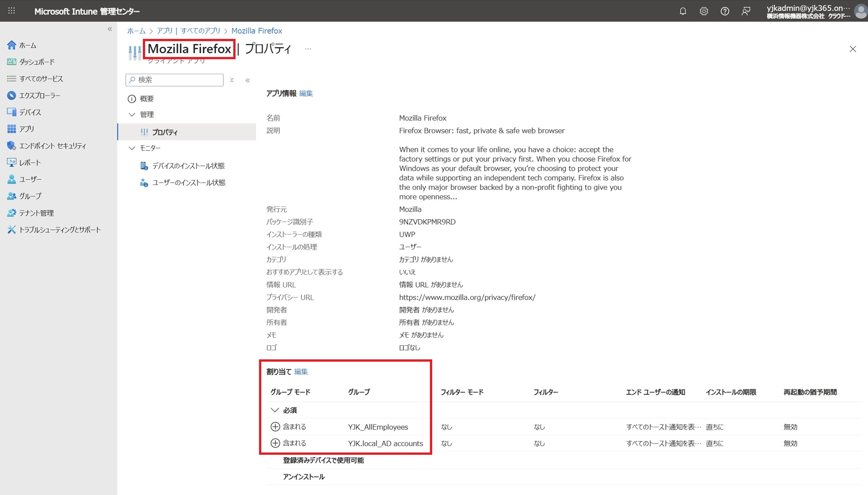
Task: Open the app launcher waffle icon
Action: coord(12,11)
